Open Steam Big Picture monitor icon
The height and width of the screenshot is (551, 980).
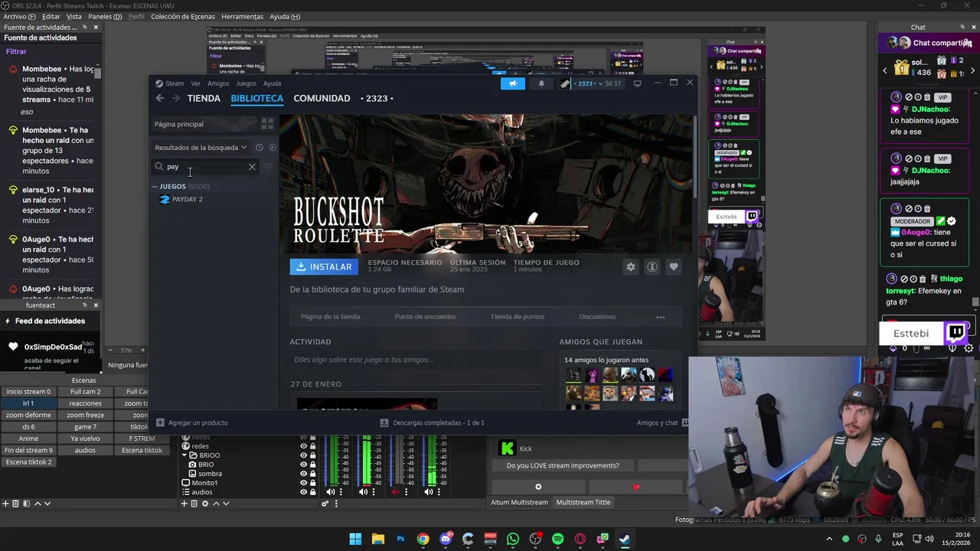click(x=637, y=83)
